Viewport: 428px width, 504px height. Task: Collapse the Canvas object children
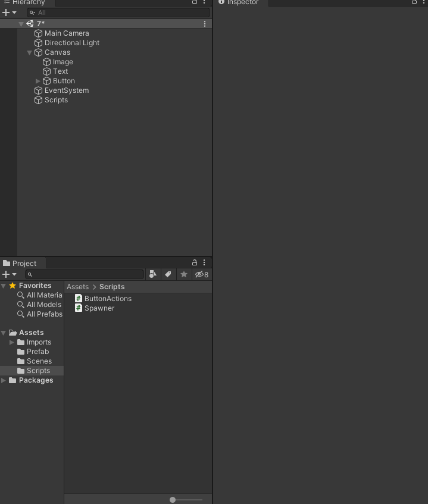coord(30,52)
